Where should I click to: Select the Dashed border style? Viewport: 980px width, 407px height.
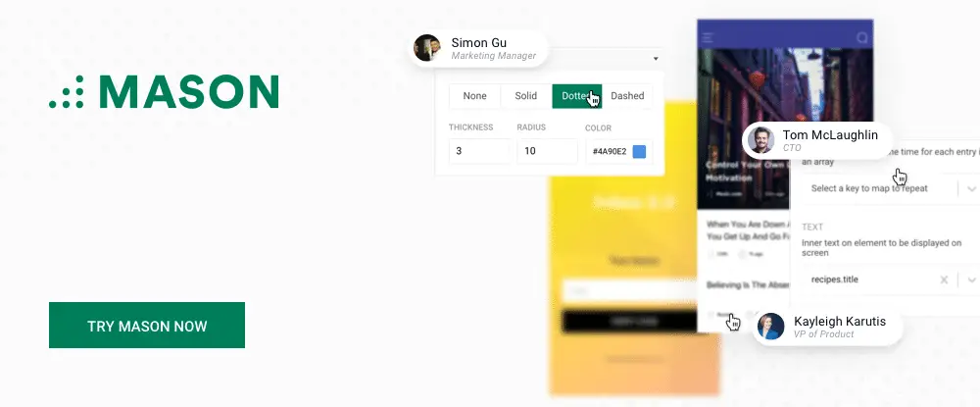coord(627,96)
